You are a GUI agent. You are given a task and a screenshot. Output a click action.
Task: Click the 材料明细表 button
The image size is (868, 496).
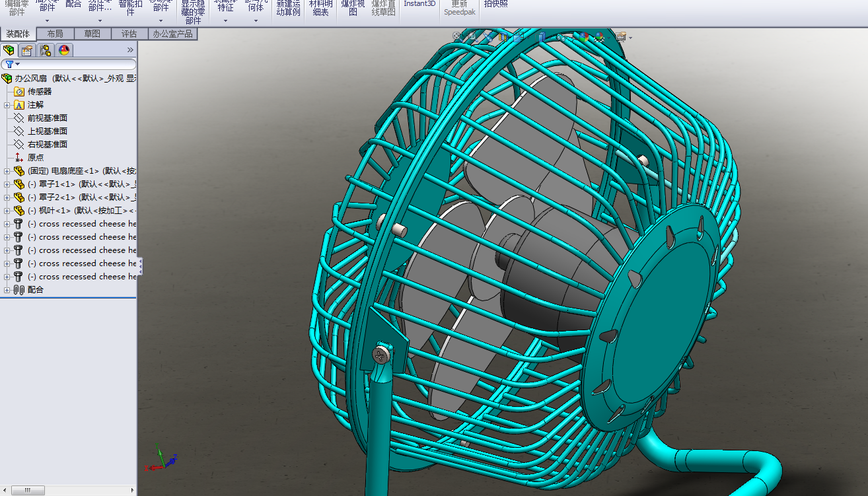pyautogui.click(x=321, y=7)
